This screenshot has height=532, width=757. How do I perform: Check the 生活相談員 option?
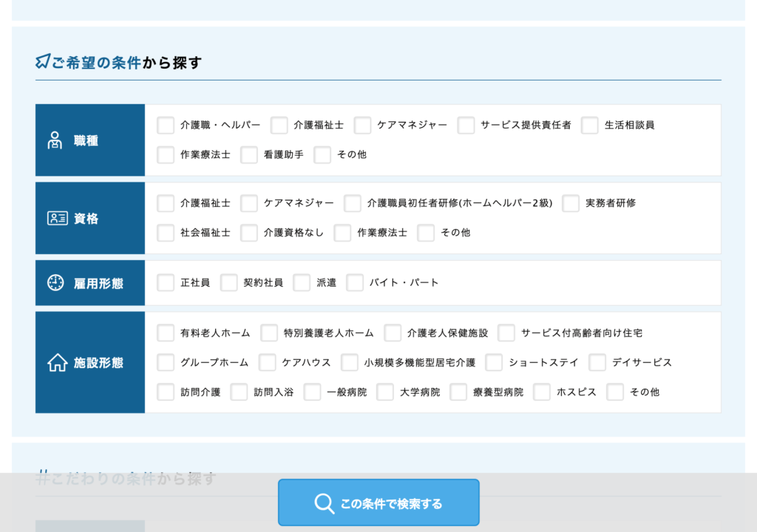[x=590, y=125]
